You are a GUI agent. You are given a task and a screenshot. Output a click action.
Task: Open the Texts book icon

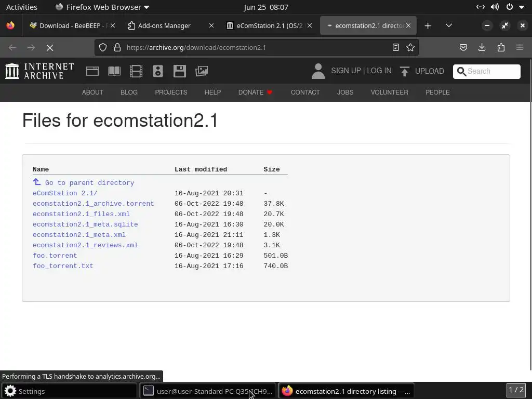pyautogui.click(x=114, y=71)
